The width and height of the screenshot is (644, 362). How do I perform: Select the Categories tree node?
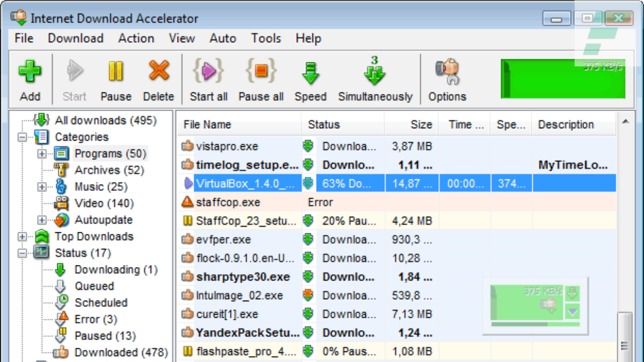pyautogui.click(x=82, y=137)
